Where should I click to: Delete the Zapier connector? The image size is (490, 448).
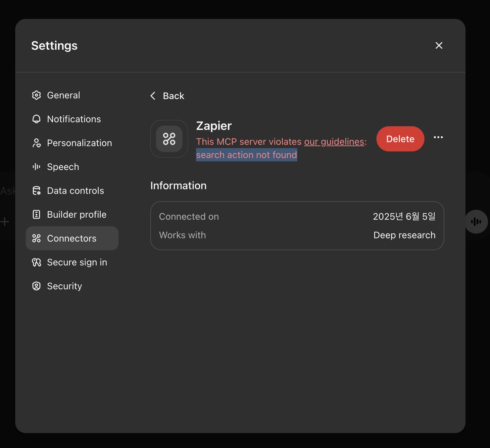[x=400, y=139]
